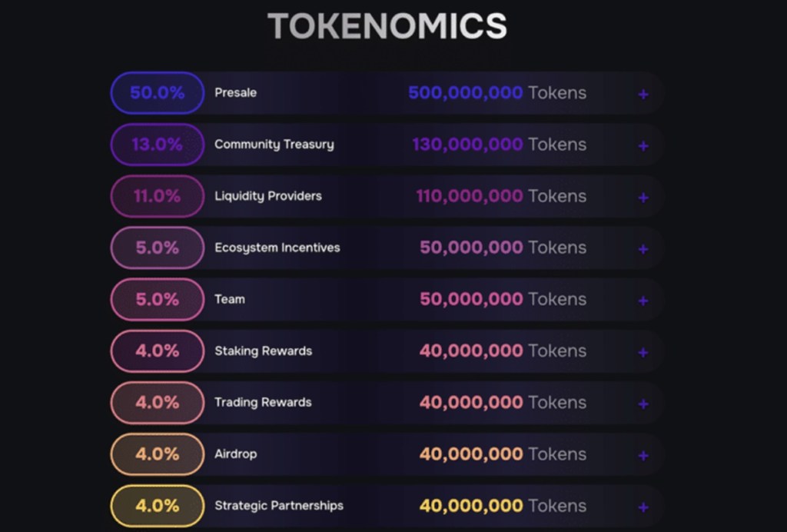
Task: Click the Trading Rewards plus icon
Action: click(643, 404)
